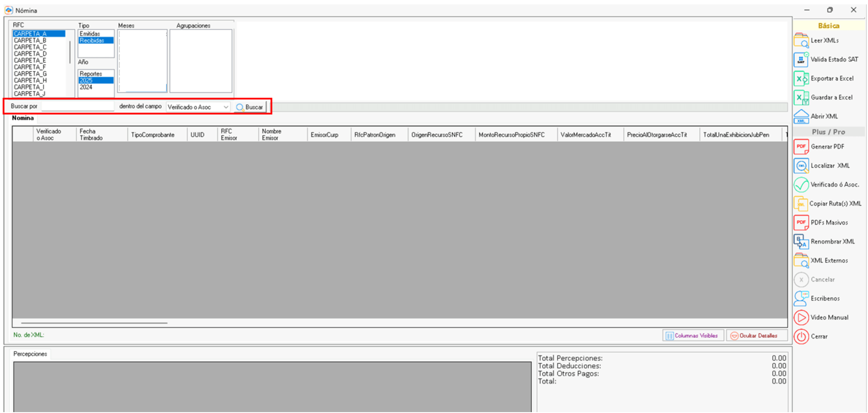This screenshot has height=413, width=868.
Task: Select the Nomina tab
Action: (23, 118)
